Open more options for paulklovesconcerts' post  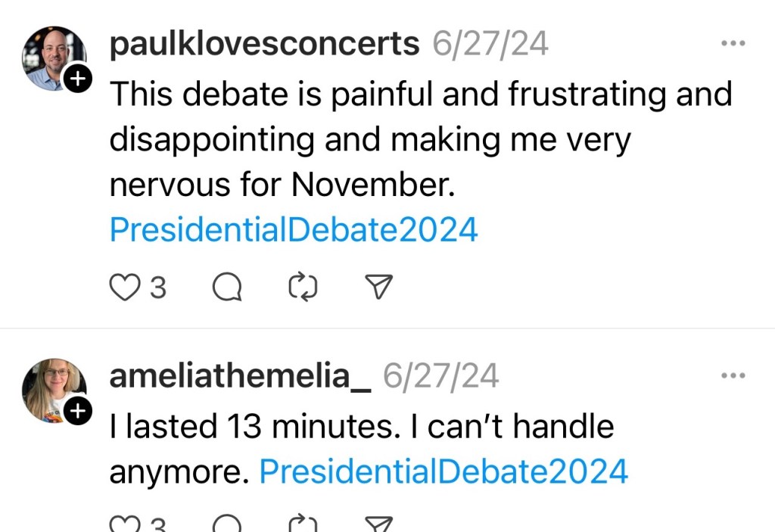(x=733, y=44)
